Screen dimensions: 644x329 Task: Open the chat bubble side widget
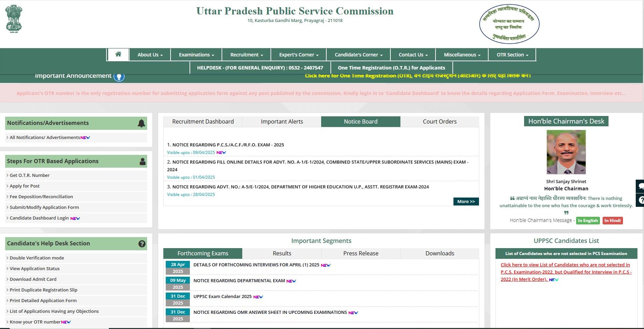(640, 186)
